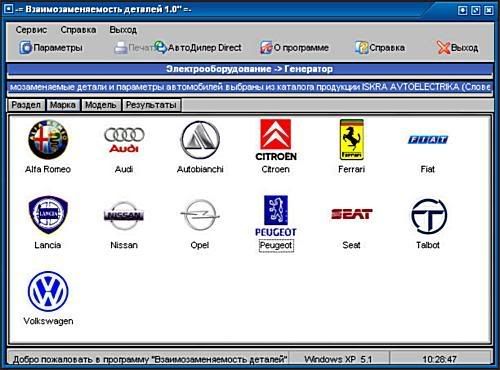Click the Peugeot lion logo
Image resolution: width=500 pixels, height=370 pixels.
[276, 216]
